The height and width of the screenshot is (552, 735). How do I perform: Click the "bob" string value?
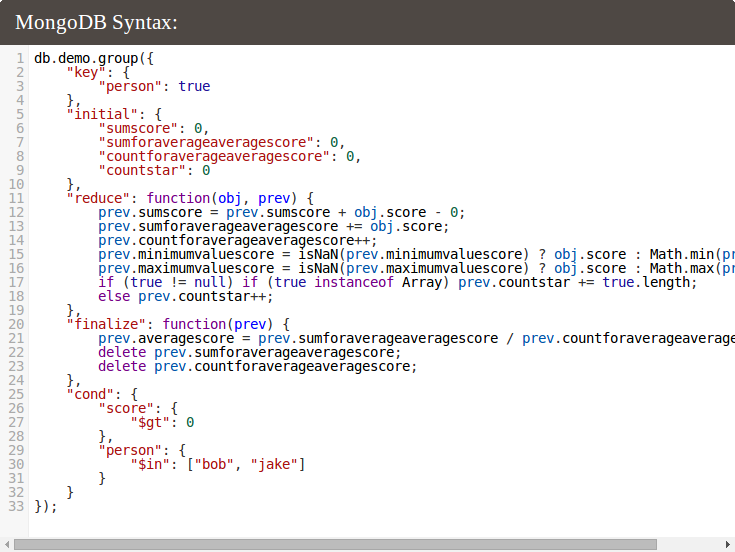[218, 464]
